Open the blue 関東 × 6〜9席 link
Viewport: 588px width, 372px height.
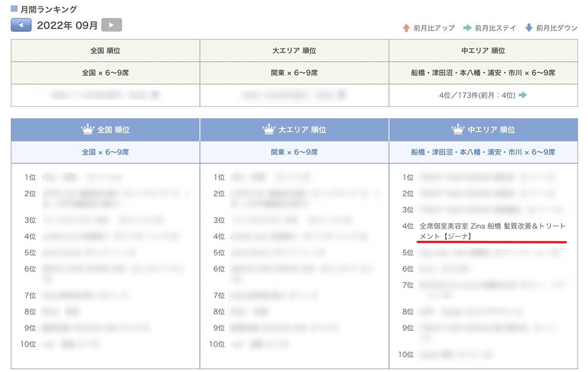click(x=294, y=152)
